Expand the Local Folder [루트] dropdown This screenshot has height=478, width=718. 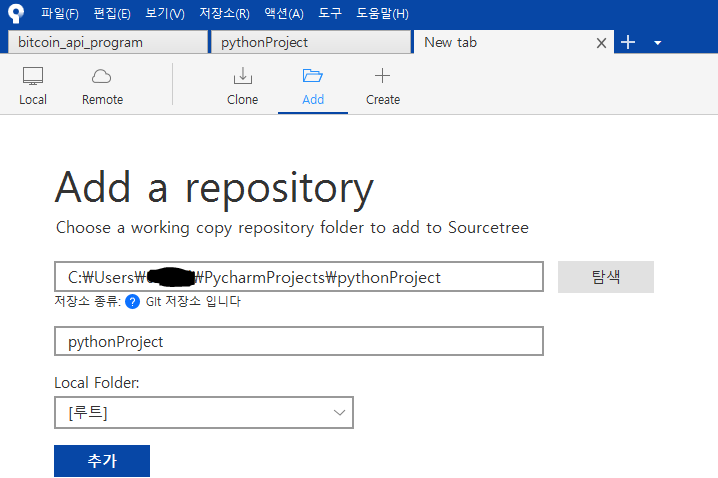click(204, 413)
